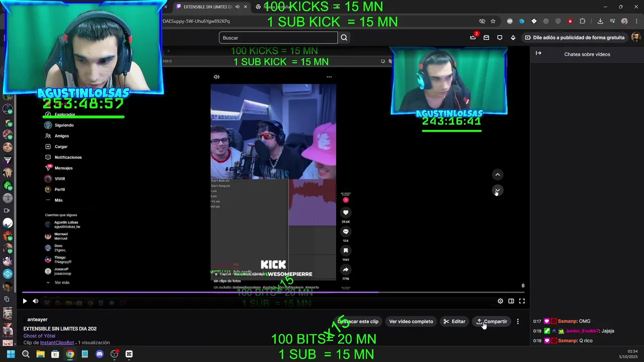Screen dimensions: 644x362
Task: Bookmark this page with star icon
Action: pyautogui.click(x=493, y=21)
